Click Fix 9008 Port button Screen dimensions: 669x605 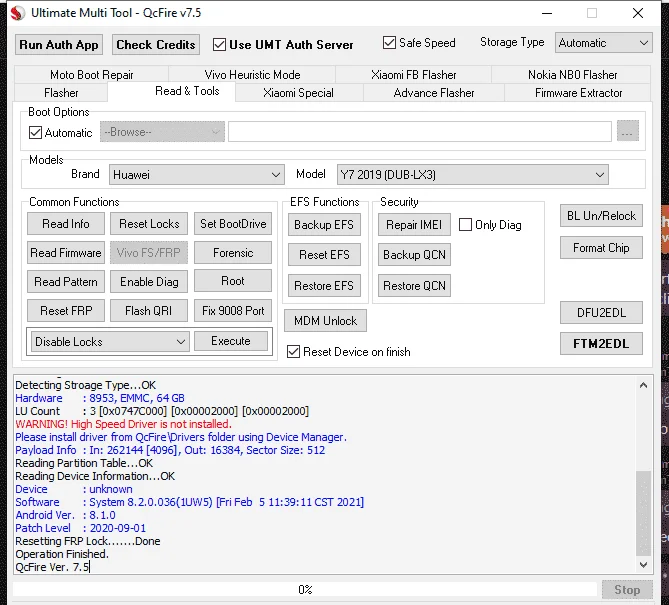(x=233, y=311)
